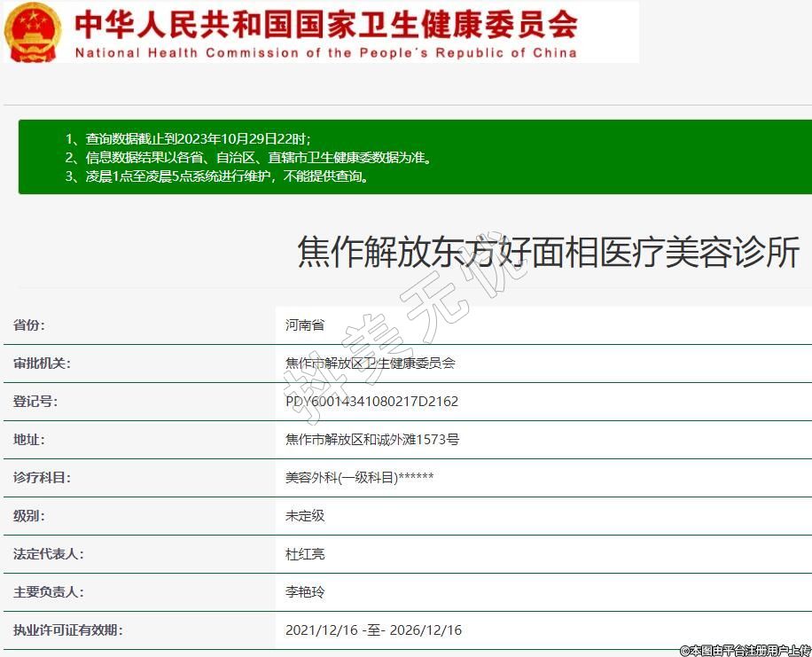Click the 省份 row label

(29, 325)
